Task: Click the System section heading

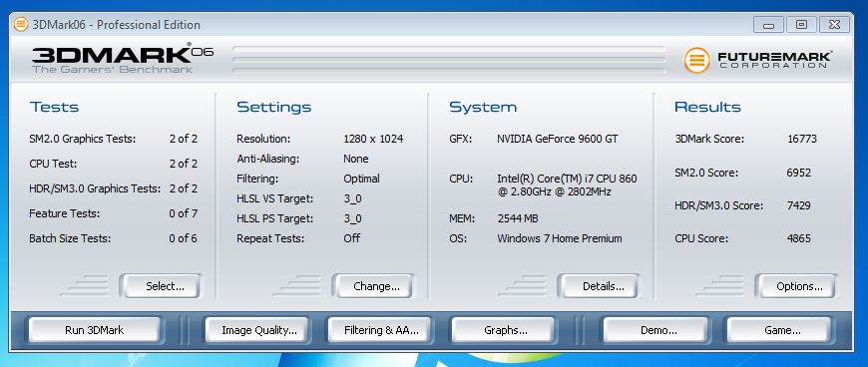Action: pos(483,107)
